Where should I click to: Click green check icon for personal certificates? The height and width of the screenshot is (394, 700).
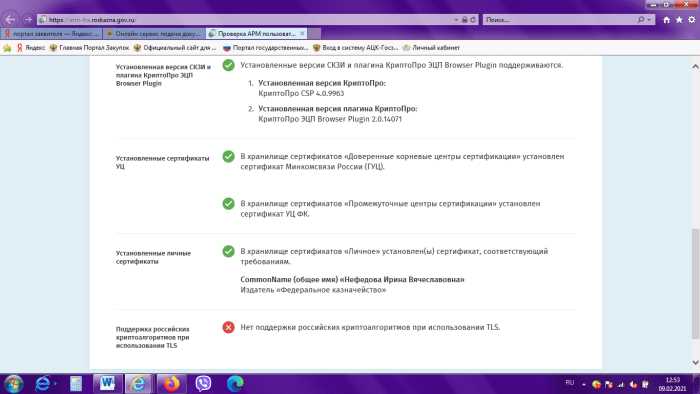coord(229,251)
